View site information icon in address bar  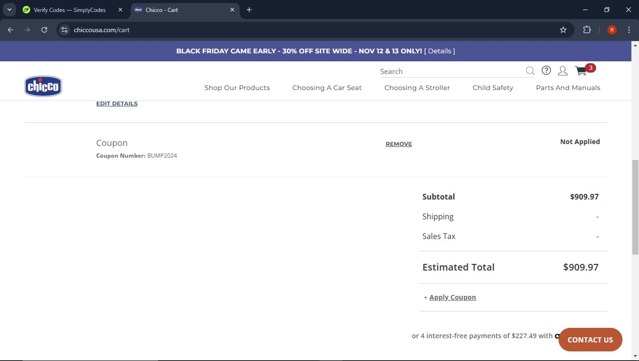tap(64, 30)
